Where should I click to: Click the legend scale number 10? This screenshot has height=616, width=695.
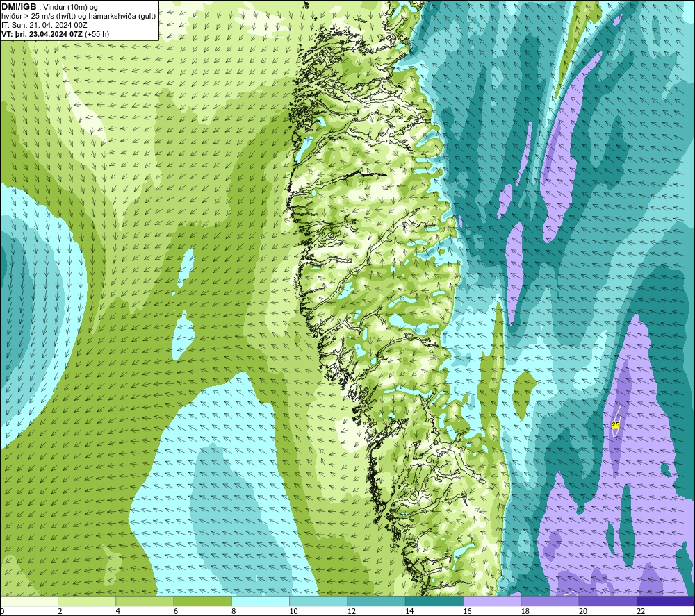tap(293, 612)
